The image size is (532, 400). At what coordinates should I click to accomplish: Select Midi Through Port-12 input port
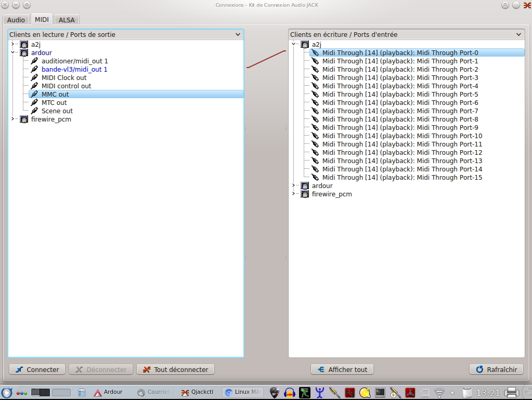coord(402,153)
